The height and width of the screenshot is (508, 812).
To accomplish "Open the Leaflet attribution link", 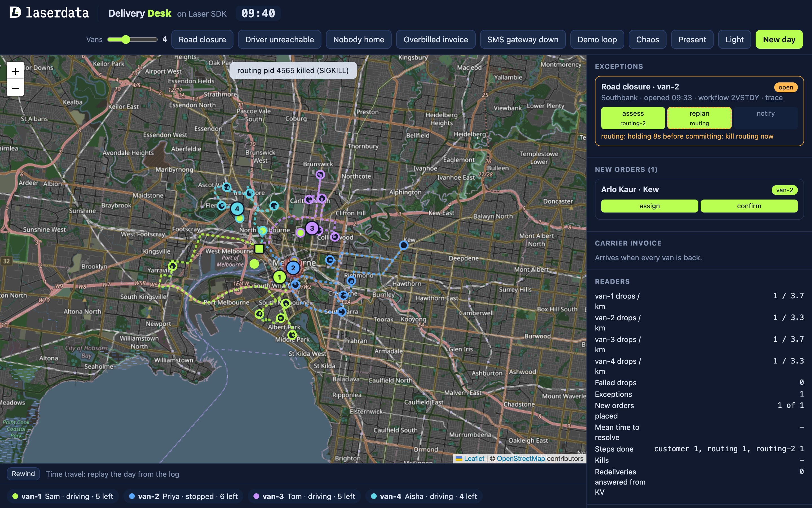I will 470,459.
